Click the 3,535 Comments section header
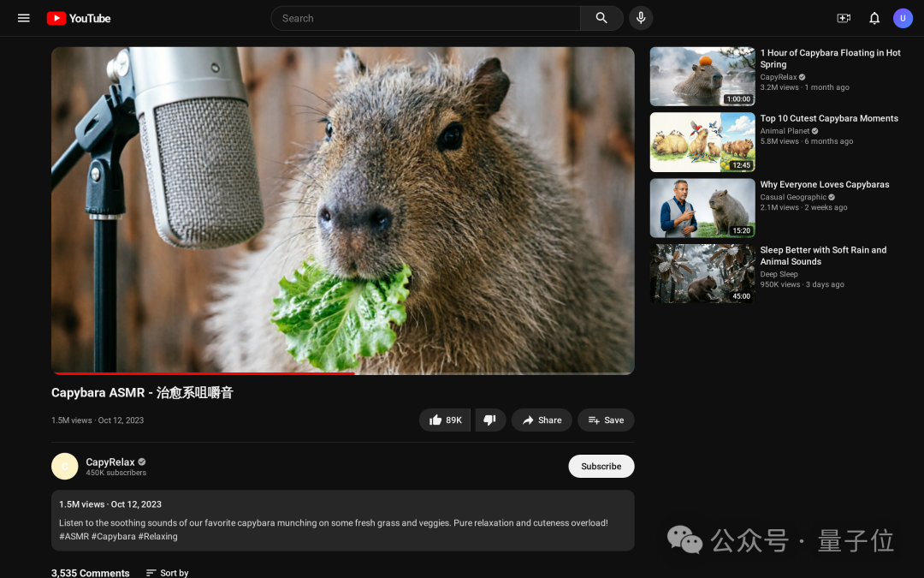 click(x=90, y=572)
